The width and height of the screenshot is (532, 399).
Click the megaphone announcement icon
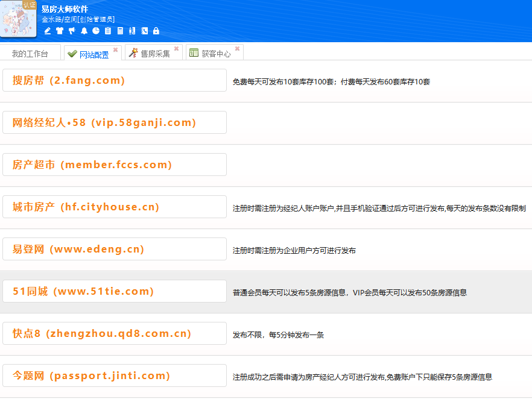(72, 31)
